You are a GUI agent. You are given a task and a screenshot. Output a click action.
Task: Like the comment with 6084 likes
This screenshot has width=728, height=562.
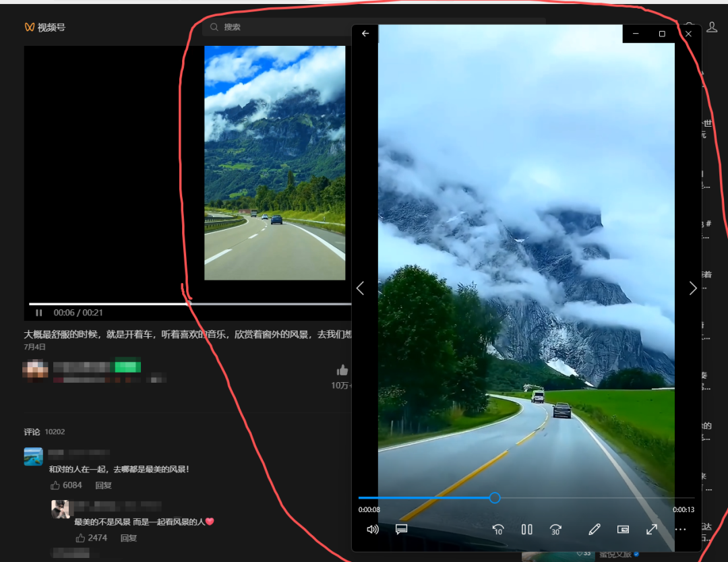tap(55, 485)
